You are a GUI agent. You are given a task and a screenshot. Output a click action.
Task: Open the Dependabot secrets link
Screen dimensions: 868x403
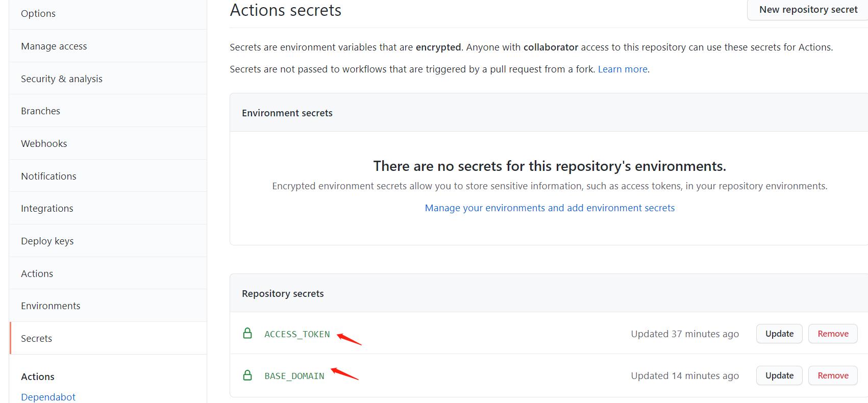point(48,397)
